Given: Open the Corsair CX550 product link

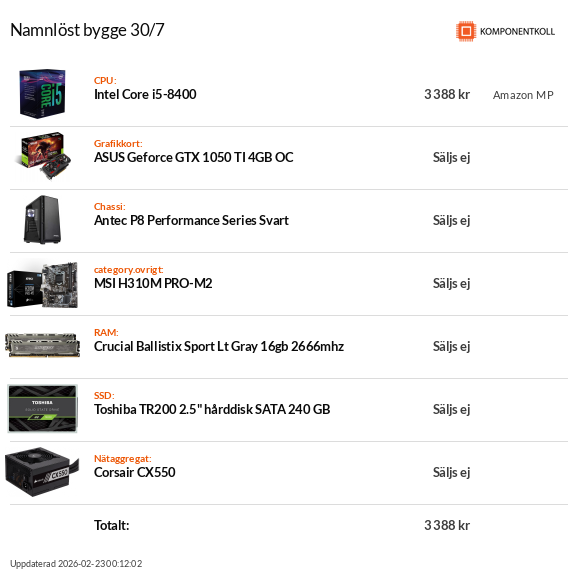Looking at the screenshot, I should tap(135, 472).
